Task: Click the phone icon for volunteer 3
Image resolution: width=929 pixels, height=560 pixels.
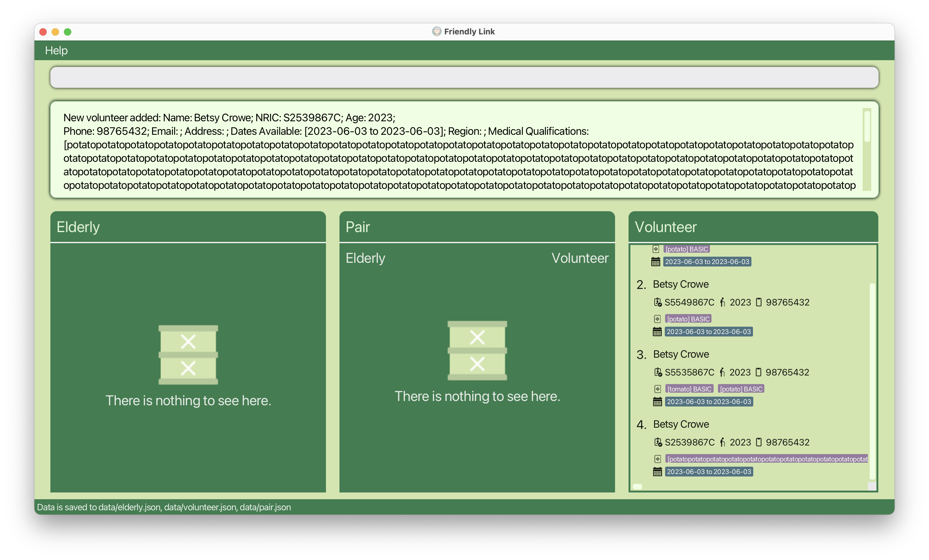Action: pyautogui.click(x=758, y=372)
